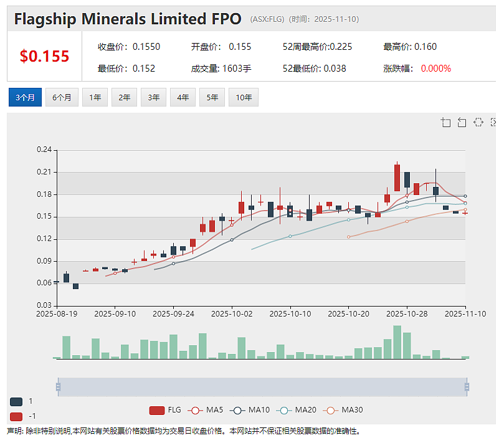
Task: Click the (ASX:FLG) ticker code text
Action: 267,19
